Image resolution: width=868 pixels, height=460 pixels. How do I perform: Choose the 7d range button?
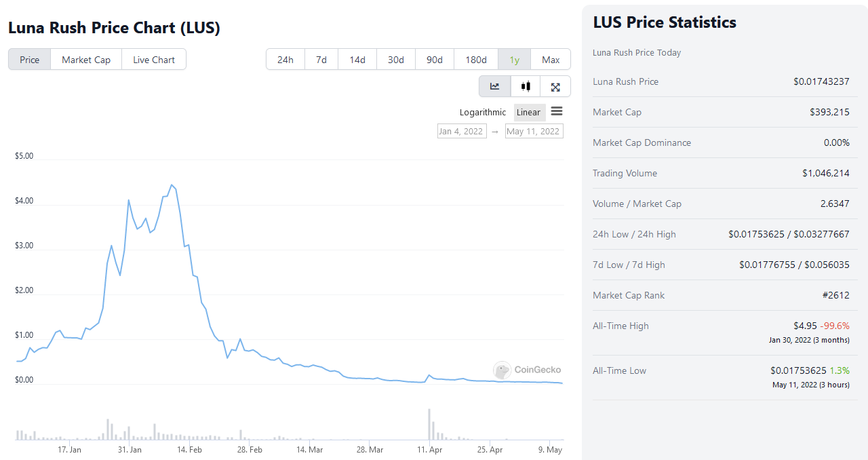(x=321, y=60)
